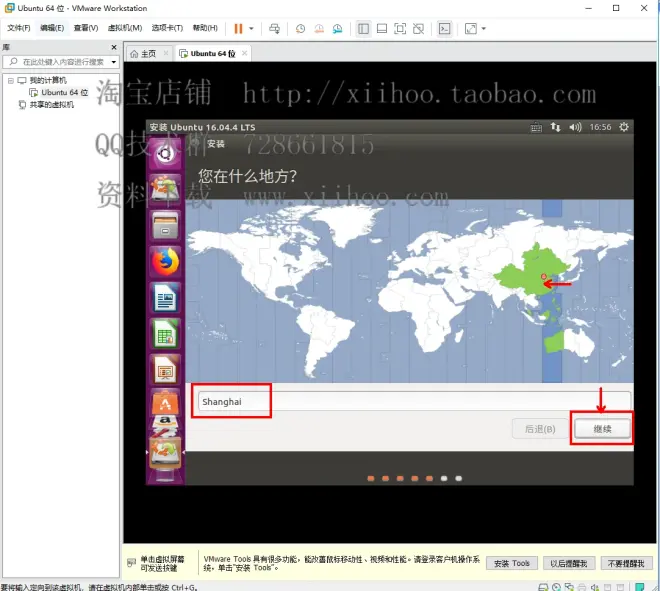Image resolution: width=660 pixels, height=591 pixels.
Task: Collapse the 我的计算机 tree node
Action: pyautogui.click(x=11, y=80)
